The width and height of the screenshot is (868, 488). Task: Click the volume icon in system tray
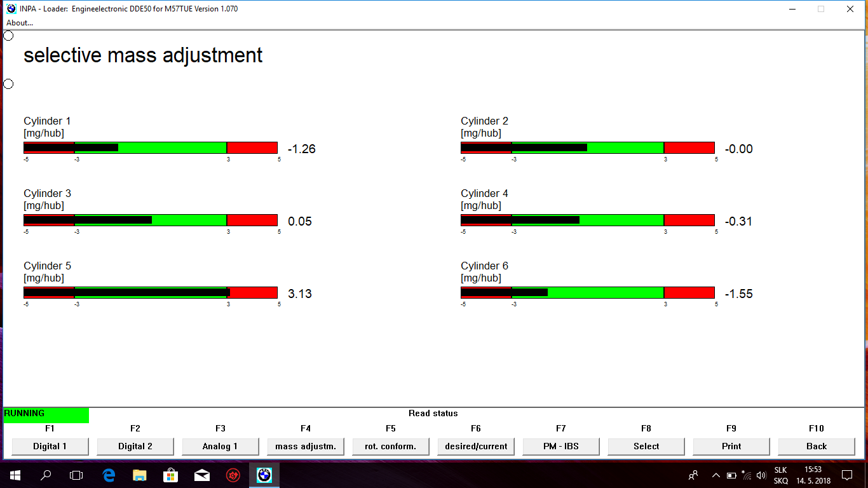[x=761, y=475]
